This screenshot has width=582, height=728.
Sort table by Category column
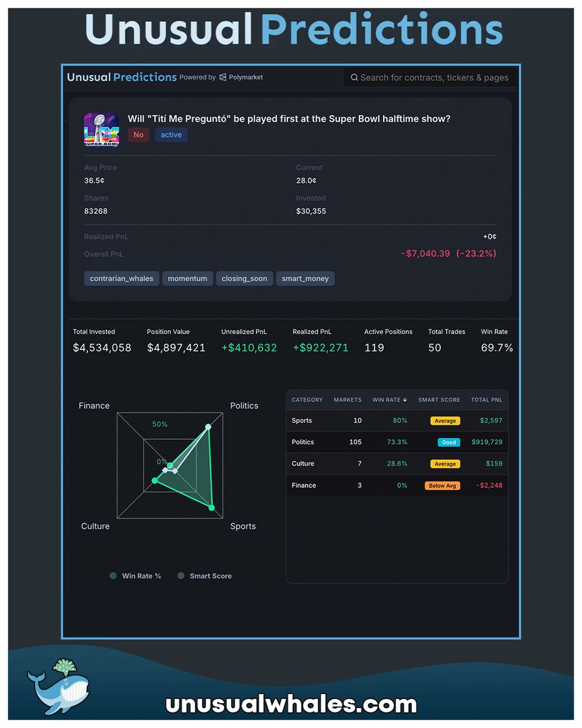[x=307, y=400]
